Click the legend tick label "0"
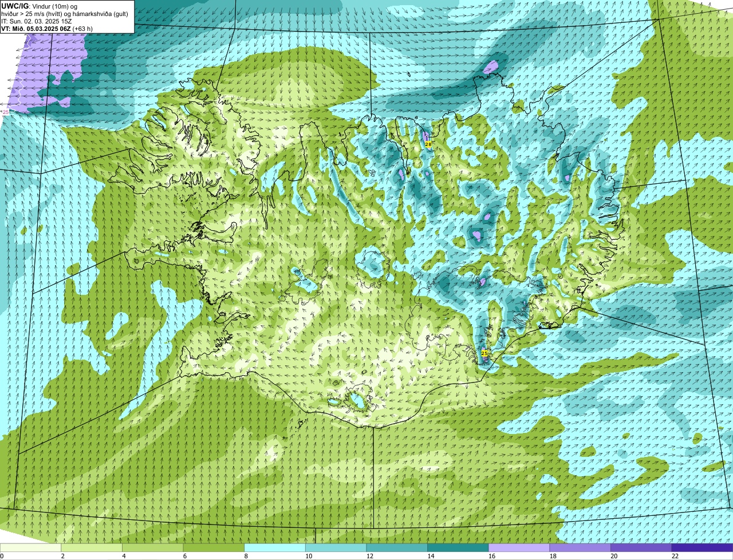Image resolution: width=733 pixels, height=560 pixels. [2, 556]
